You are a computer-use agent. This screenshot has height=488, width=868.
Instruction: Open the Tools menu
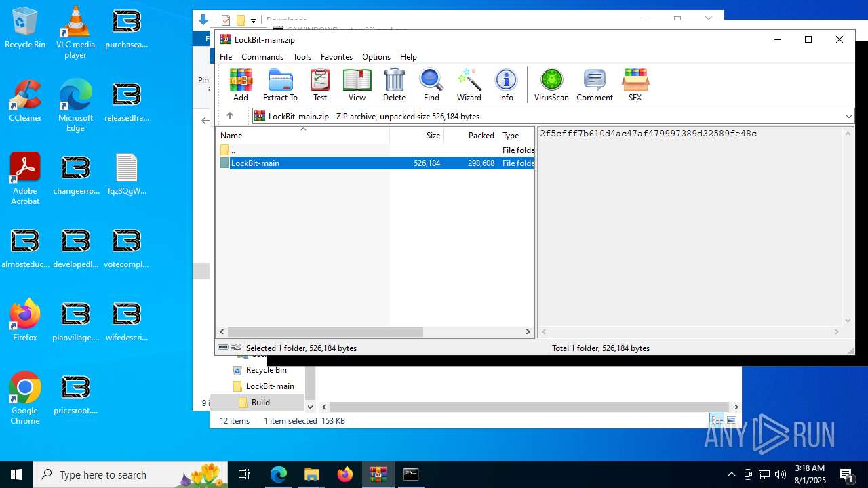pyautogui.click(x=302, y=57)
